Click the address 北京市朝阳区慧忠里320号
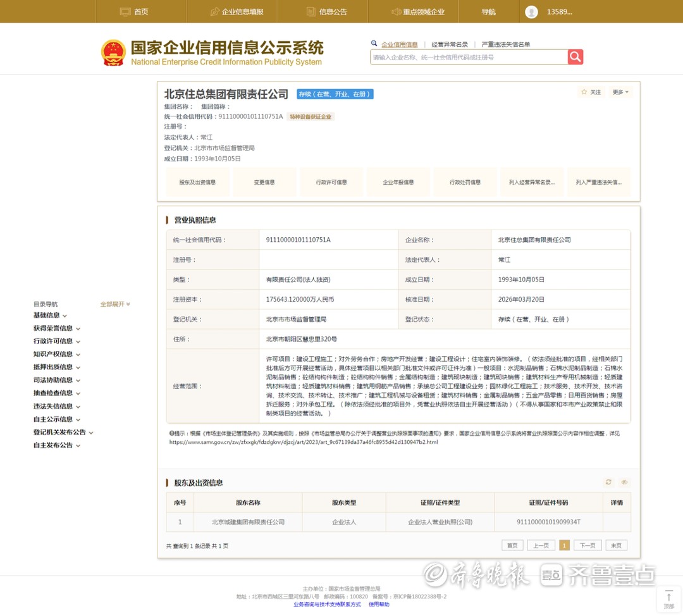683x616 pixels. click(x=302, y=339)
